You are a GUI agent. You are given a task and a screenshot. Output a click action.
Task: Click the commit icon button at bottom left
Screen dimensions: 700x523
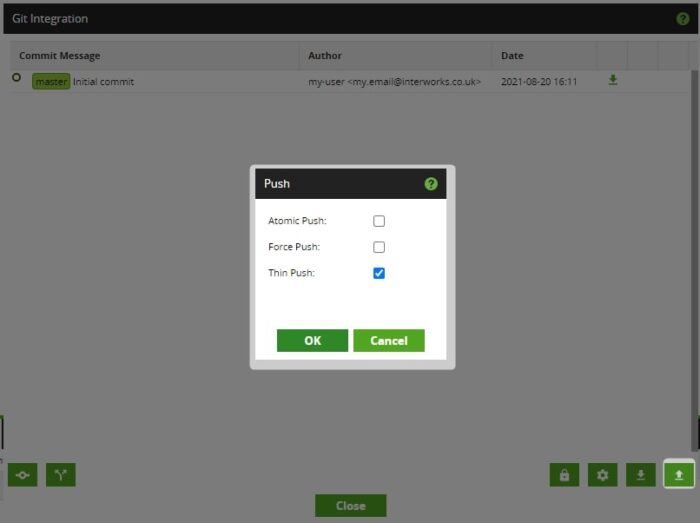[22, 475]
